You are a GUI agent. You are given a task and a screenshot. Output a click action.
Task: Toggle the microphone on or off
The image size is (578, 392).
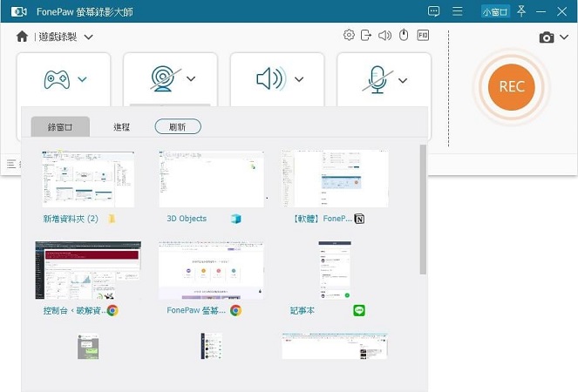[377, 79]
